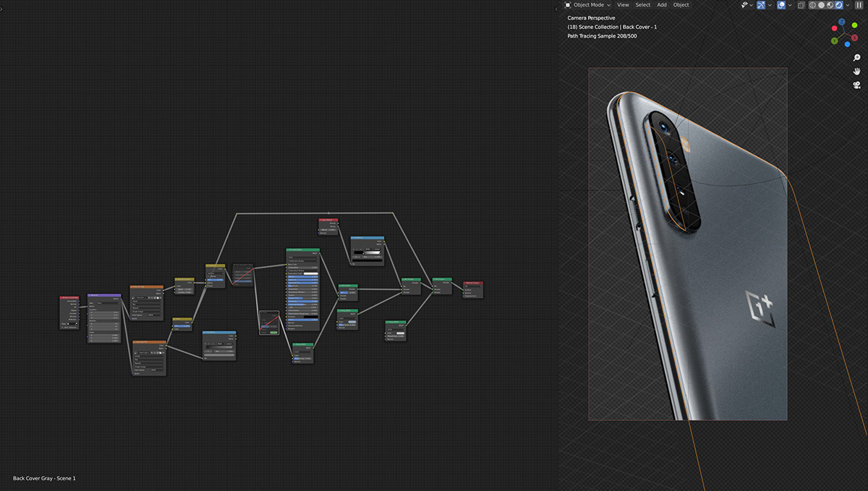Select the Texture Coordinate node header
This screenshot has width=868, height=491.
(70, 297)
